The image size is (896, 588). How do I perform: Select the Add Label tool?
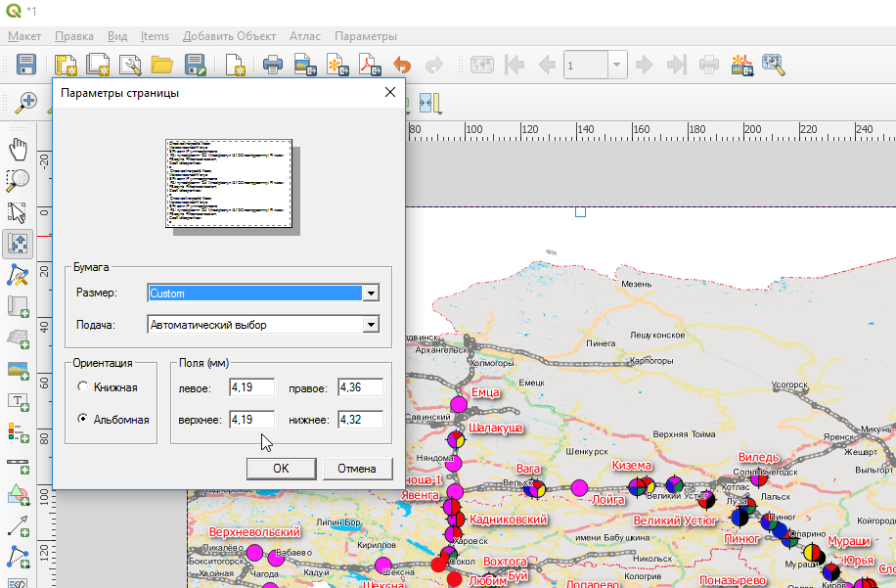click(18, 401)
